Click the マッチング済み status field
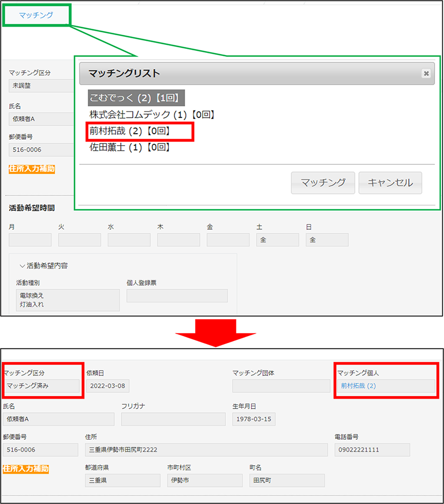Image resolution: width=444 pixels, height=504 pixels. [41, 386]
